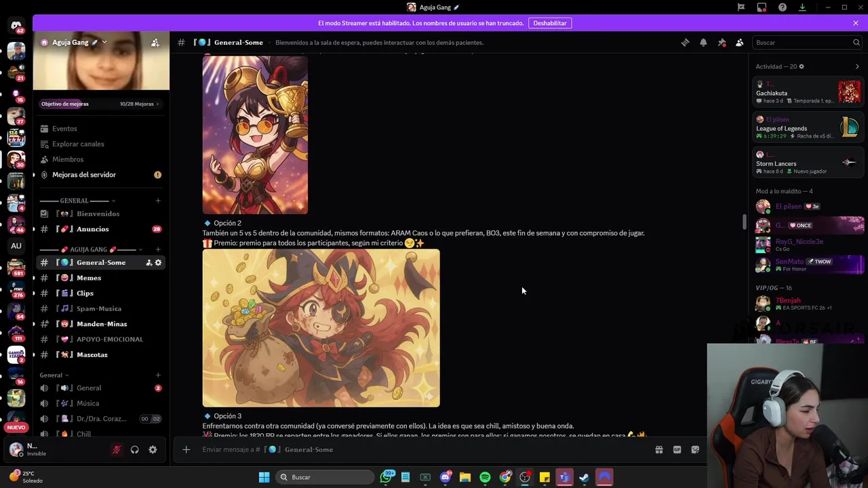Click the chat vertical scrollbar
This screenshot has height=488, width=868.
click(745, 222)
